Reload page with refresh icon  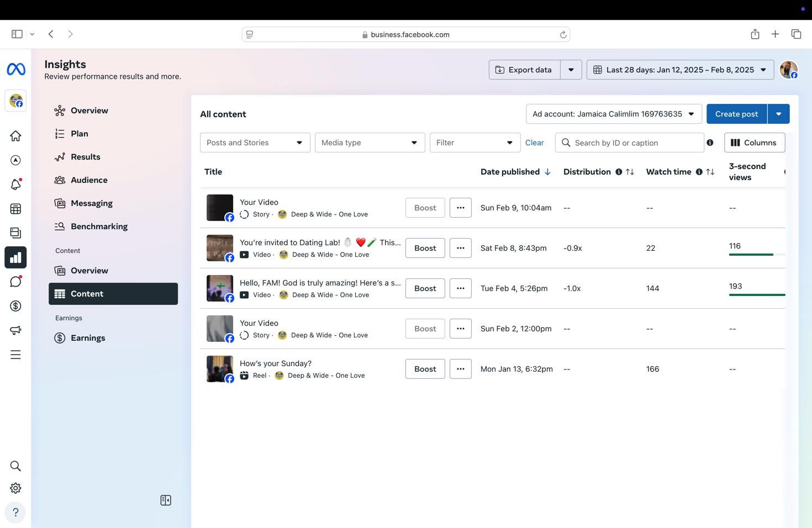(563, 34)
